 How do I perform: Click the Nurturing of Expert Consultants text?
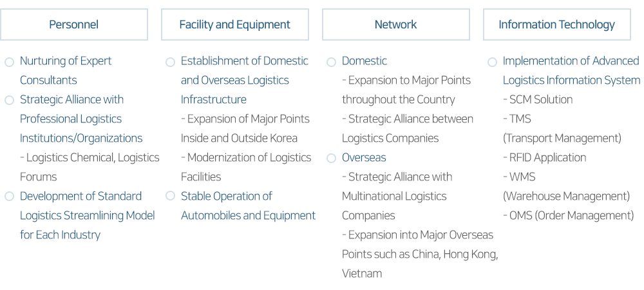click(x=66, y=70)
